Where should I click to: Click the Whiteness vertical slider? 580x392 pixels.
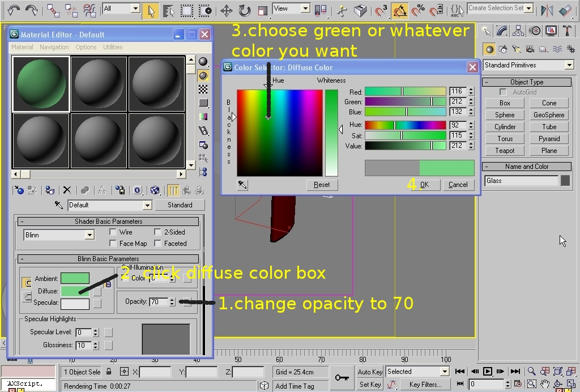(331, 133)
